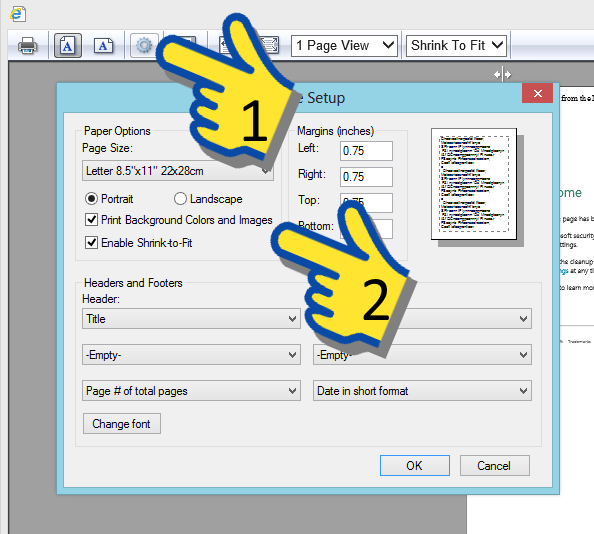Screen dimensions: 594x534
Task: Cancel the Page Setup dialog
Action: click(x=494, y=465)
